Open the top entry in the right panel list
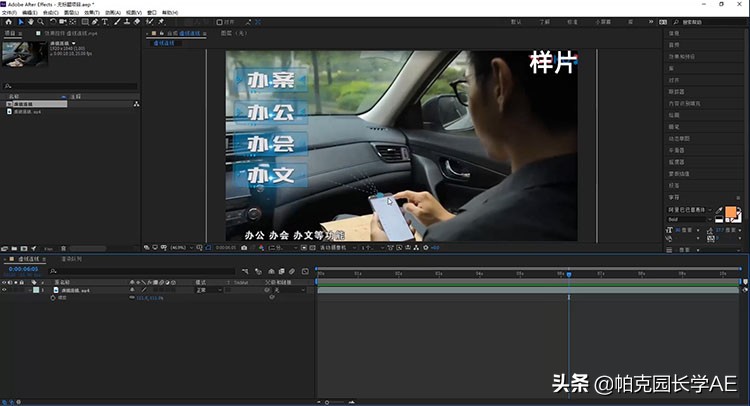Image resolution: width=750 pixels, height=406 pixels. (x=674, y=33)
